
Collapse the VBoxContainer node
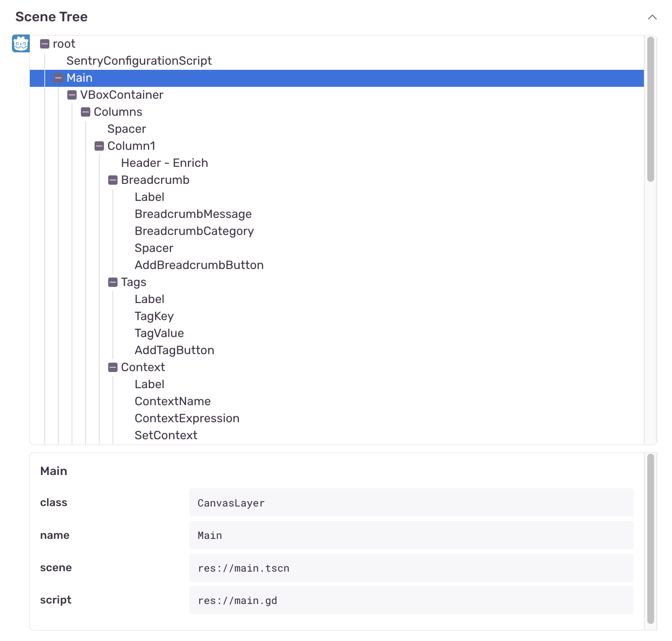point(72,95)
